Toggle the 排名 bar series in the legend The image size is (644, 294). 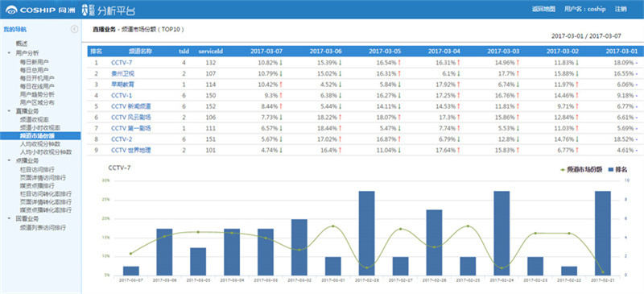[618, 169]
